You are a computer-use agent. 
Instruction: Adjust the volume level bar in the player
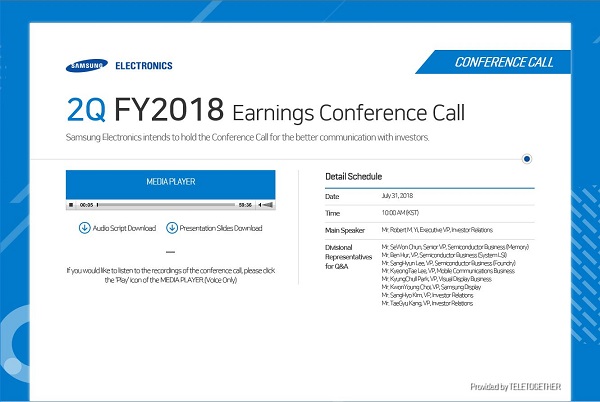(266, 205)
